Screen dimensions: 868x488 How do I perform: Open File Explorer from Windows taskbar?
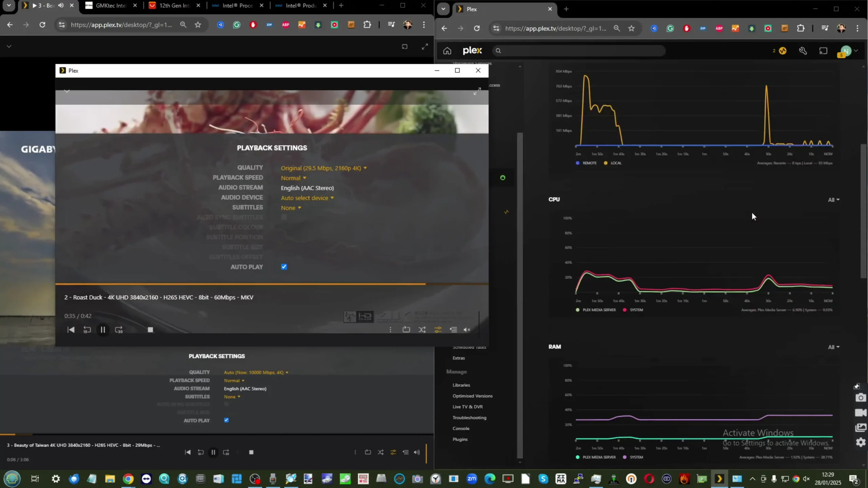[110, 479]
